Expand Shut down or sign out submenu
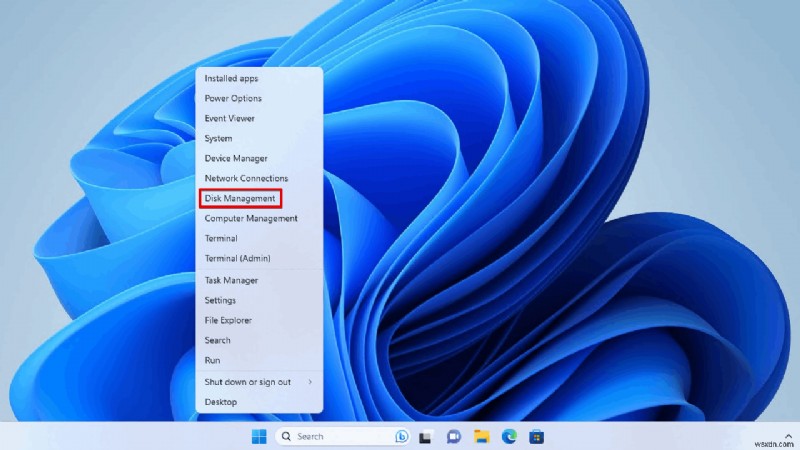The height and width of the screenshot is (450, 800). point(259,382)
